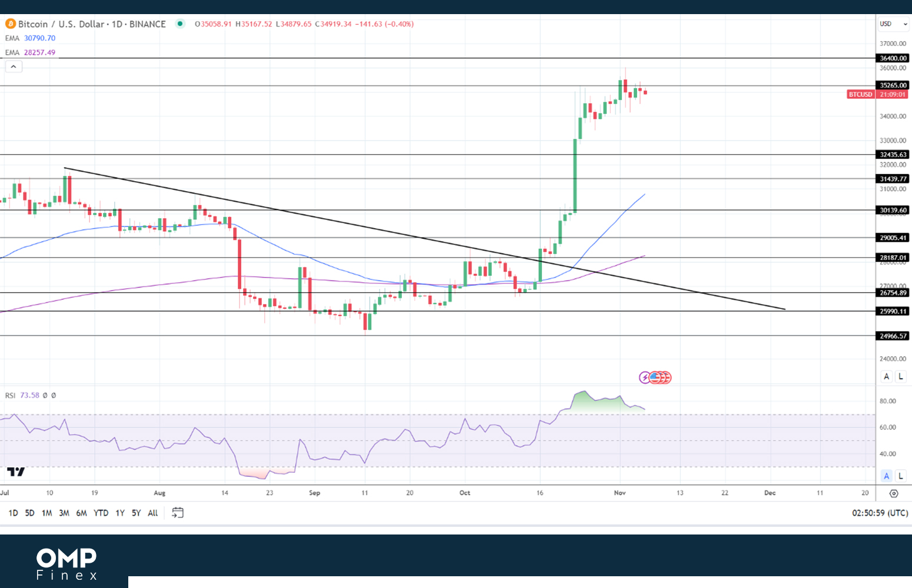Click the Bitcoin symbol logo icon

click(10, 24)
